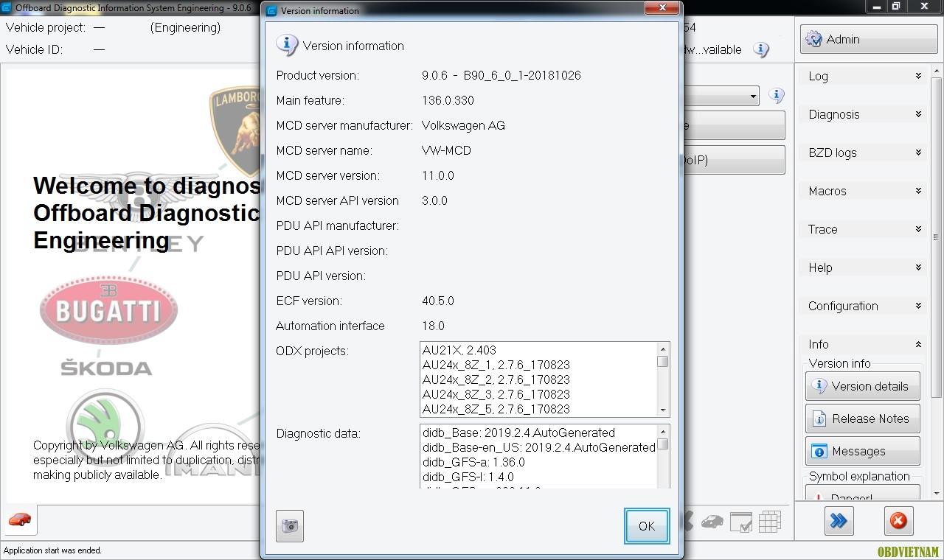Click the grid table icon in bottom toolbar
Viewport: 944px width, 560px height.
click(769, 522)
